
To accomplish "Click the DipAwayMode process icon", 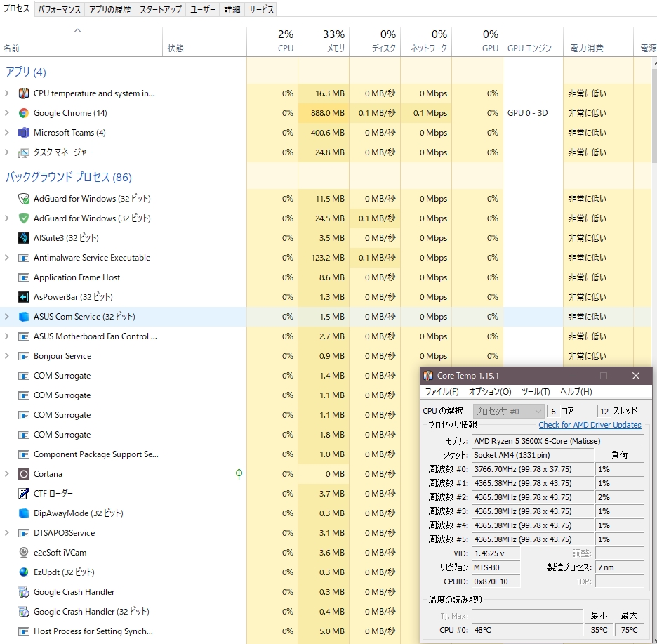I will 24,513.
